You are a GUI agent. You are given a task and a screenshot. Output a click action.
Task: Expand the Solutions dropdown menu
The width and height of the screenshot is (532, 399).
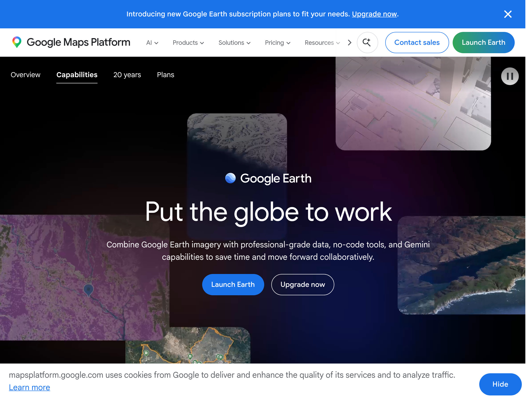235,43
